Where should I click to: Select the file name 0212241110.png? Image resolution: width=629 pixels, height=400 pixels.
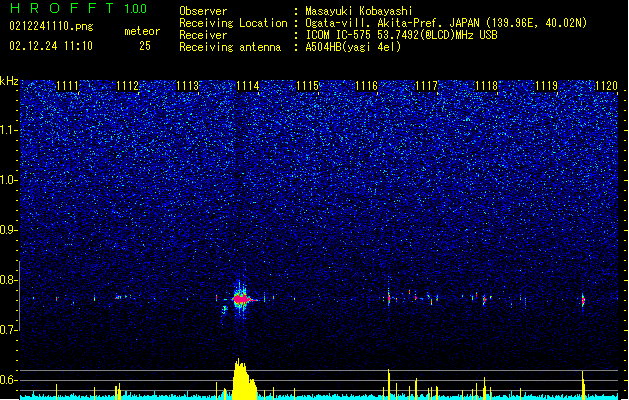pos(51,26)
